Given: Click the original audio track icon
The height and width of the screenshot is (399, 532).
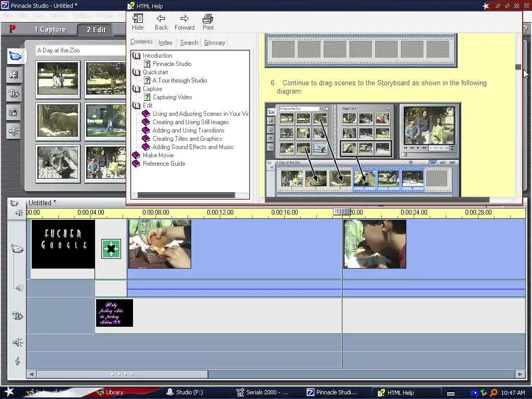Looking at the screenshot, I should (x=19, y=288).
